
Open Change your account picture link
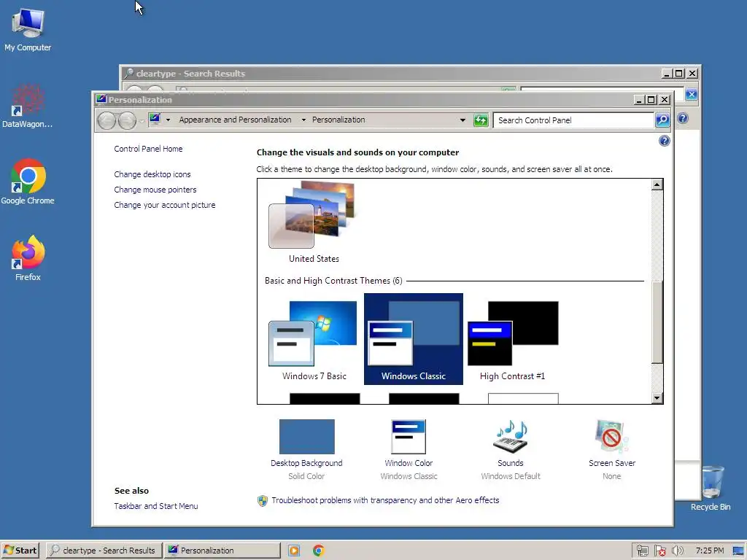[x=165, y=205]
